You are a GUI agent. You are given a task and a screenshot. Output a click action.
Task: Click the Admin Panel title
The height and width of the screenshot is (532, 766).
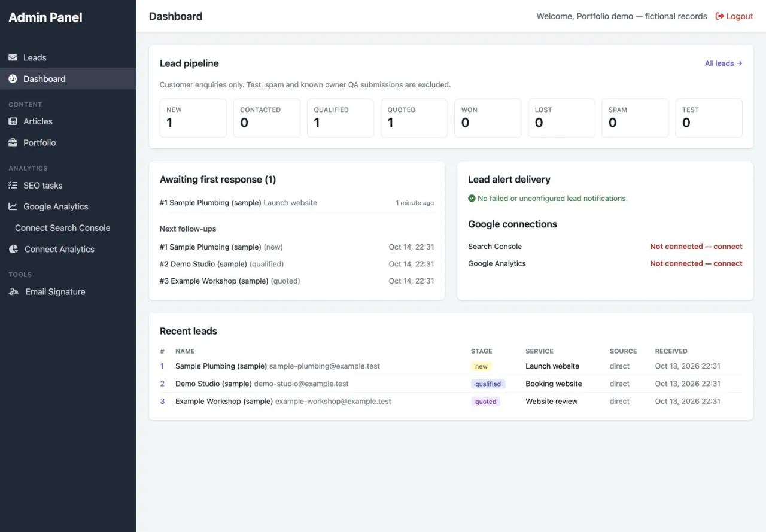pos(45,17)
